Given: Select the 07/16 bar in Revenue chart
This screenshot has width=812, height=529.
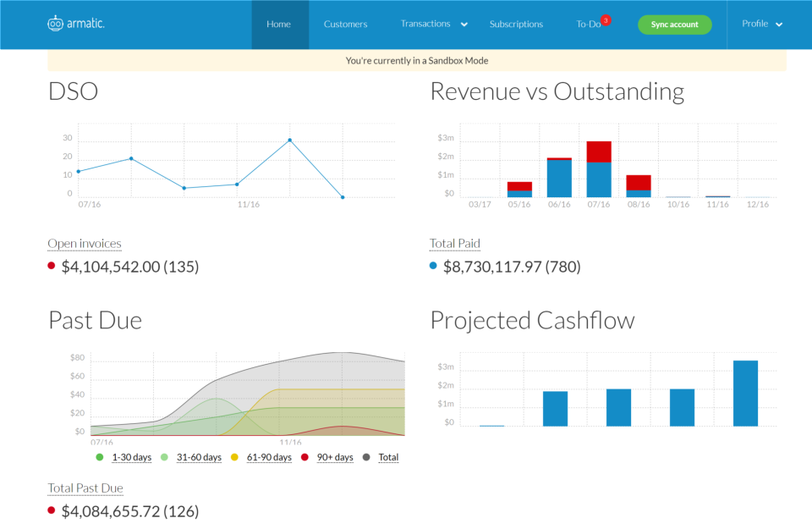Looking at the screenshot, I should click(x=599, y=169).
